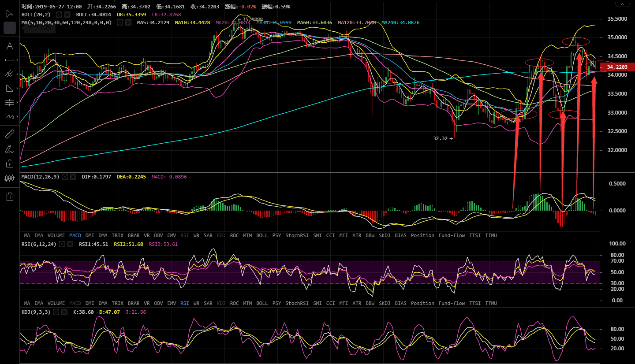
Task: Choose TRIX in MACD pane tabs
Action: (117, 235)
